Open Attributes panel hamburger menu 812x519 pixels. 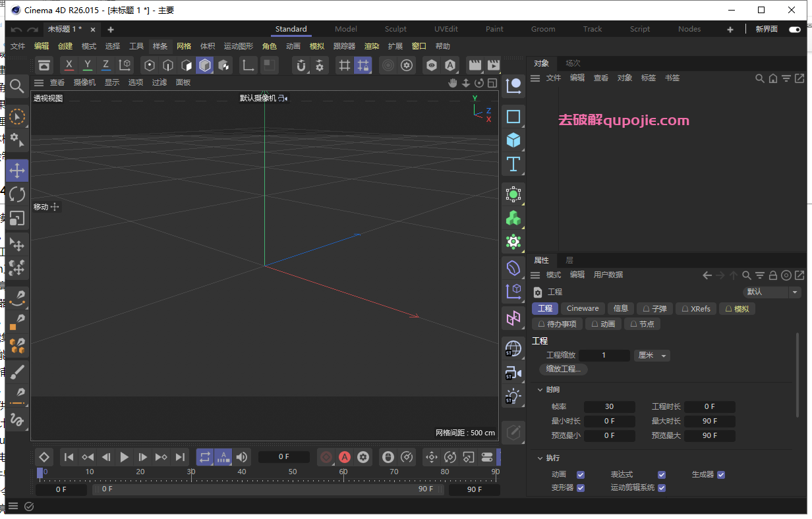pos(535,275)
